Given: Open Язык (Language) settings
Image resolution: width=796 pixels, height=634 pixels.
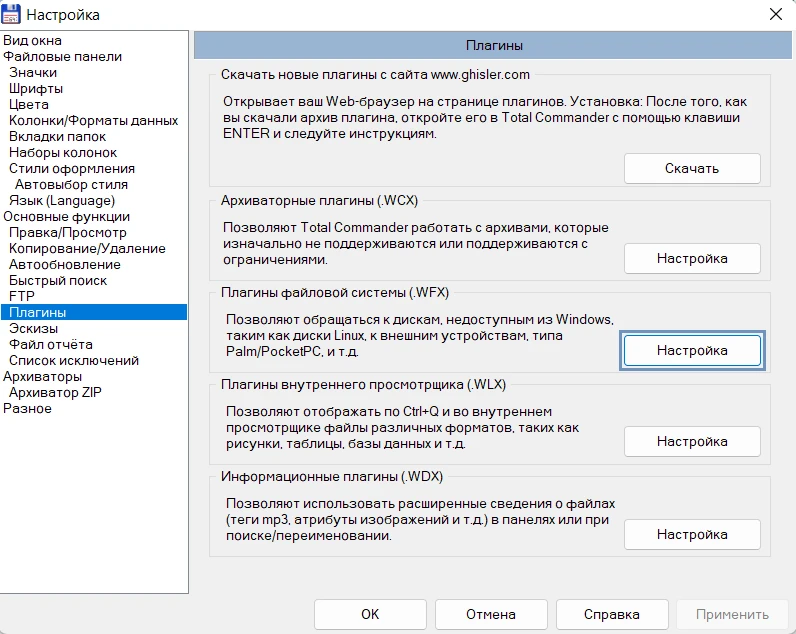Looking at the screenshot, I should pyautogui.click(x=59, y=201).
